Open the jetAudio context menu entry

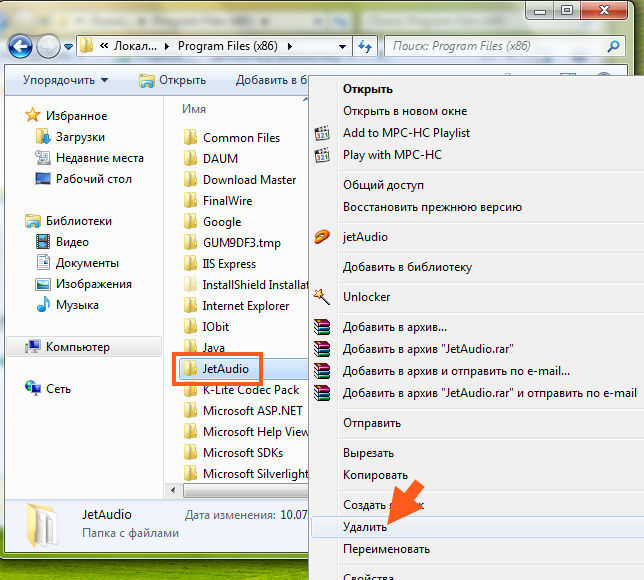click(365, 237)
